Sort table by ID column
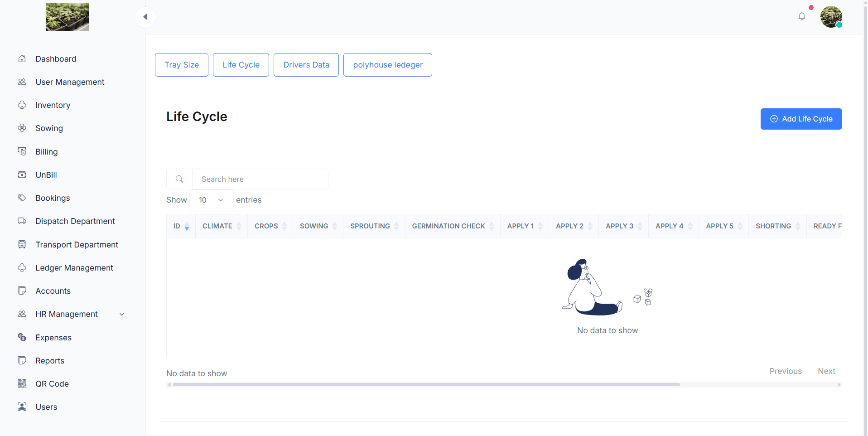 (x=181, y=226)
